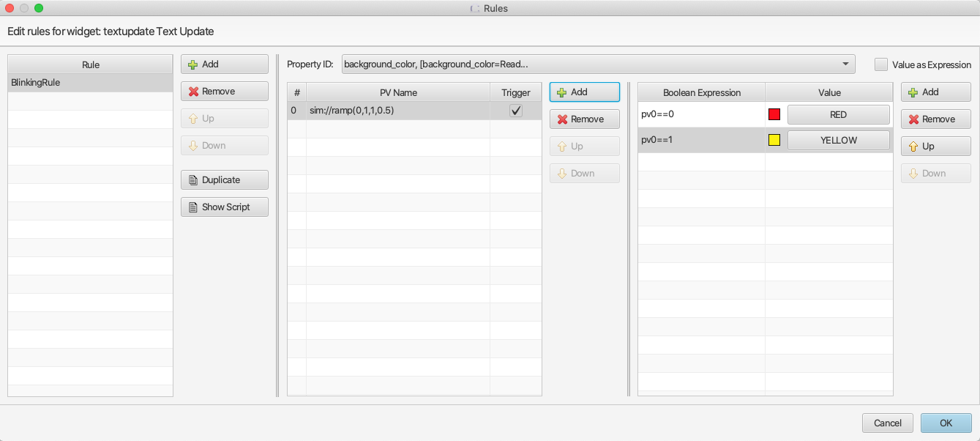
Task: Click the yellow color swatch
Action: coord(774,140)
